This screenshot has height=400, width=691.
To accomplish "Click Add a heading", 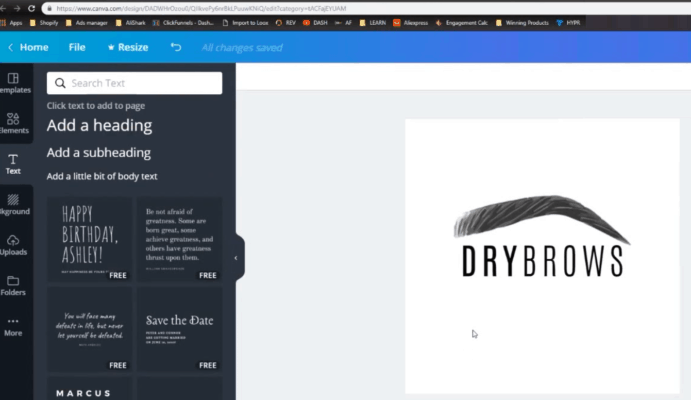I will point(99,126).
